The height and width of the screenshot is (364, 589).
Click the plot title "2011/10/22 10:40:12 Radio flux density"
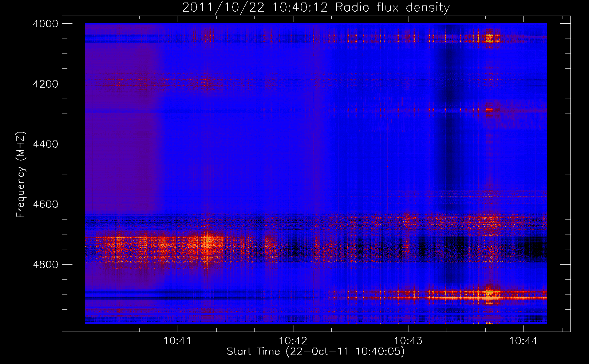(x=316, y=7)
